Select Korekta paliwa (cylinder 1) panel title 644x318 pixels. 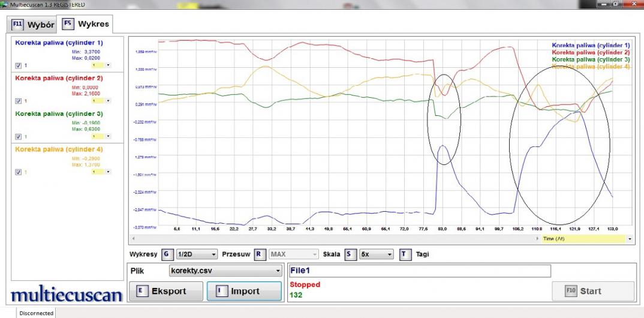click(x=59, y=43)
